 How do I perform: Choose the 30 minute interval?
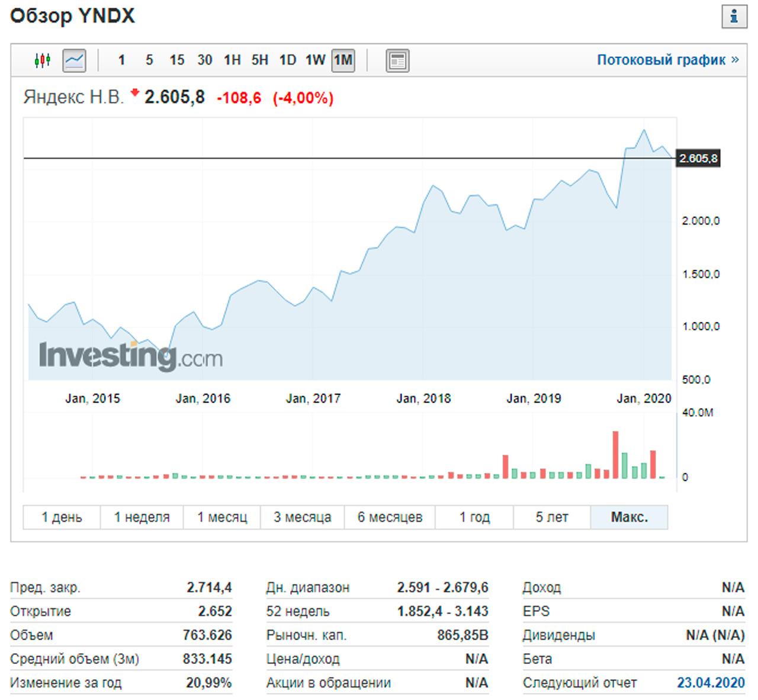click(204, 60)
